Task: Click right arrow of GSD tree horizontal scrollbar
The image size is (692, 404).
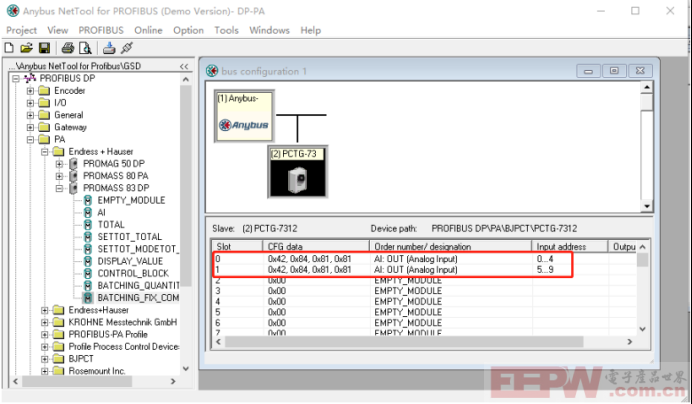Action: coord(173,381)
